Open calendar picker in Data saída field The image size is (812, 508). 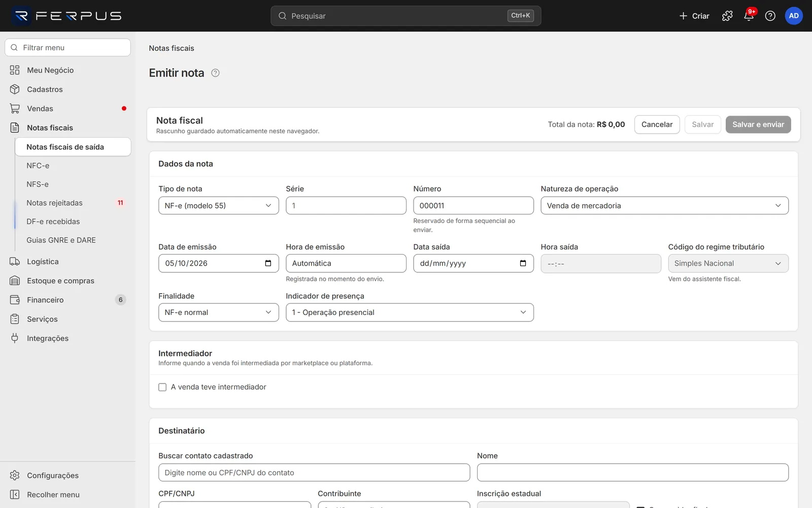tap(523, 263)
